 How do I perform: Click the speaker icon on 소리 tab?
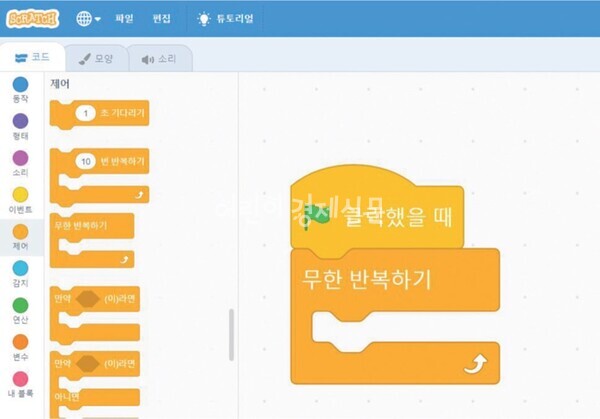tap(148, 60)
